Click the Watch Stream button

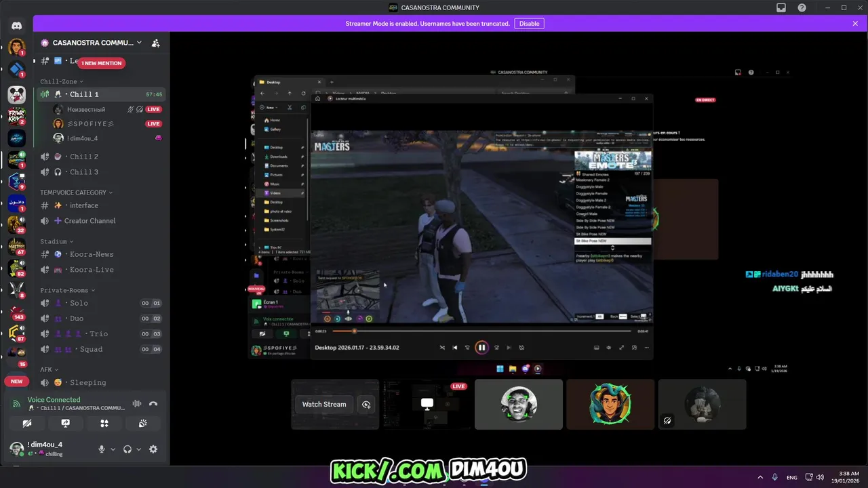[x=324, y=404]
